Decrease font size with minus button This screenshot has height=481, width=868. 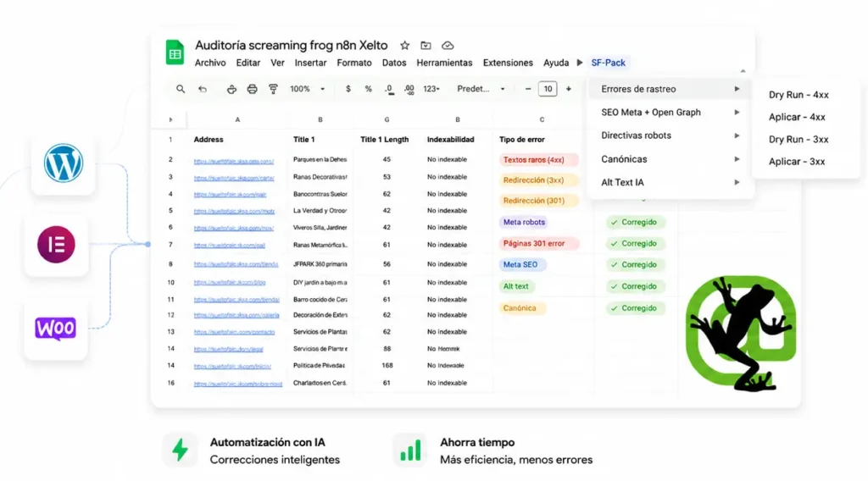528,88
